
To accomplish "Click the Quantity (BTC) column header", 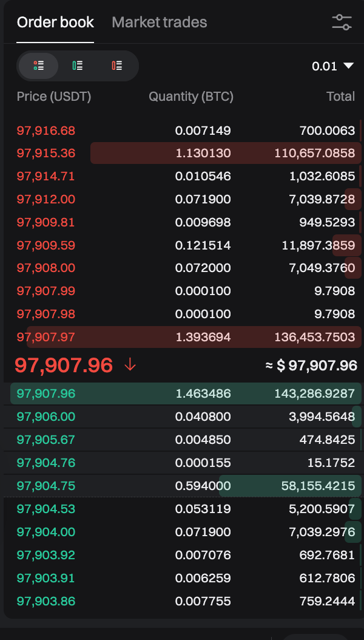I will pyautogui.click(x=191, y=97).
